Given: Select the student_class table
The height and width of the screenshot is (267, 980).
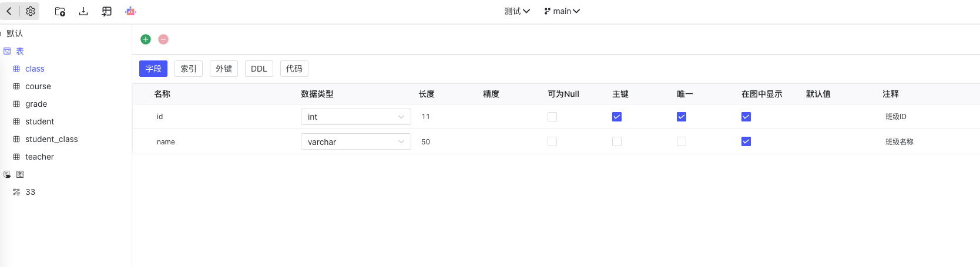Looking at the screenshot, I should pos(51,139).
